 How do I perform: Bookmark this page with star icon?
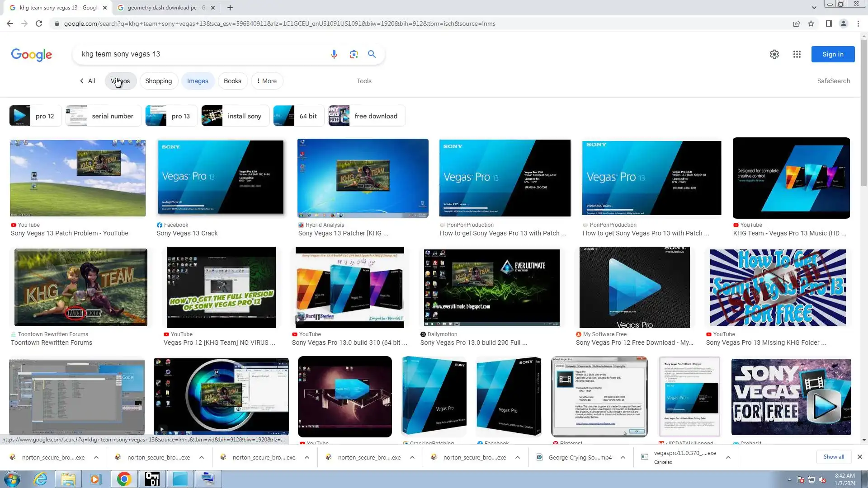tap(811, 23)
